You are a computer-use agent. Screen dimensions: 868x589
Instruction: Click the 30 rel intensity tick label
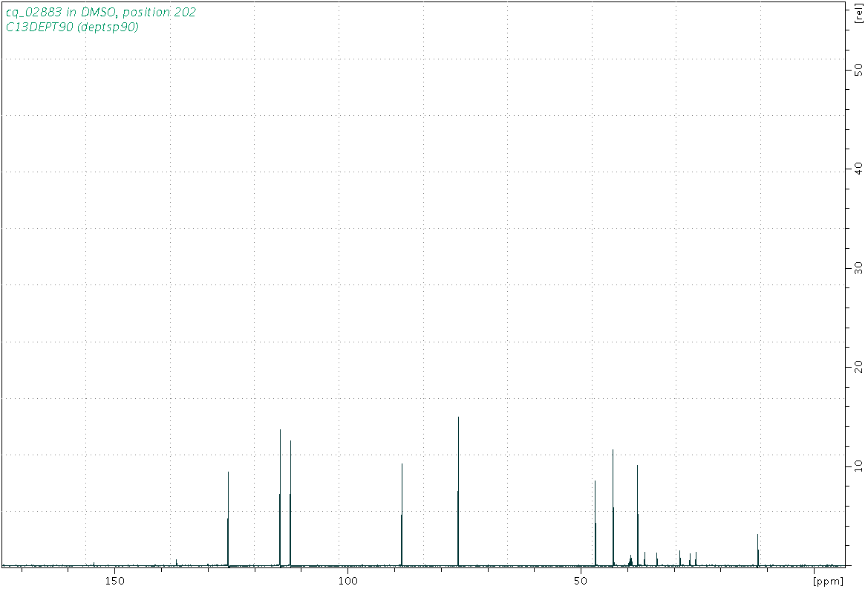pyautogui.click(x=858, y=267)
